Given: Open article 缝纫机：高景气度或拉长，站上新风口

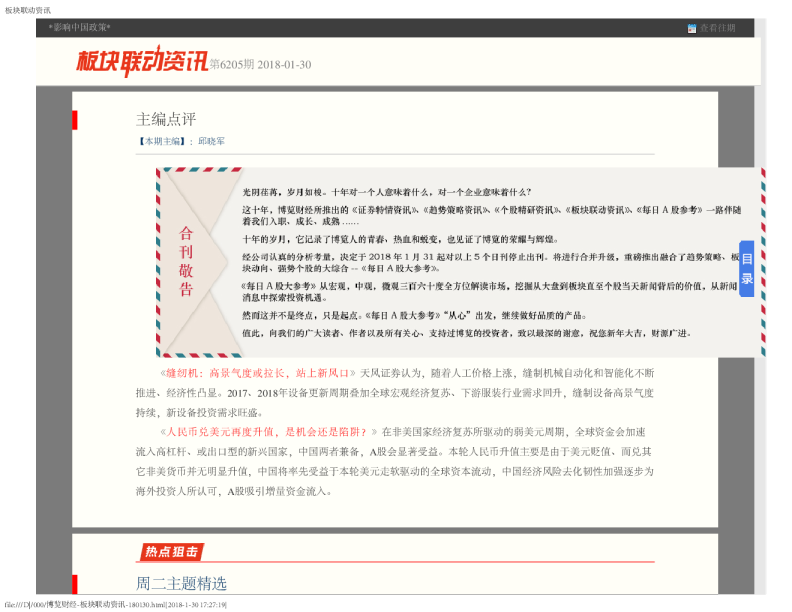Looking at the screenshot, I should click(x=258, y=373).
